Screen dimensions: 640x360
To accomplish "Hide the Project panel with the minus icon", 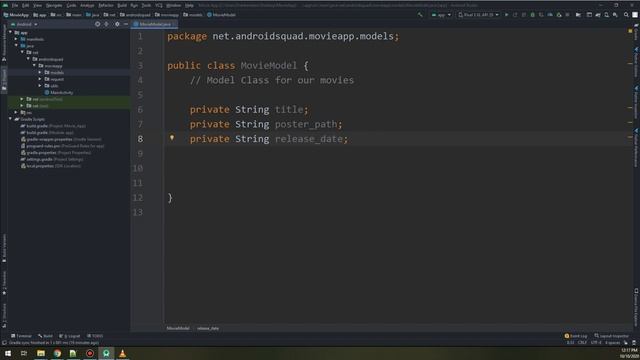I will (126, 24).
